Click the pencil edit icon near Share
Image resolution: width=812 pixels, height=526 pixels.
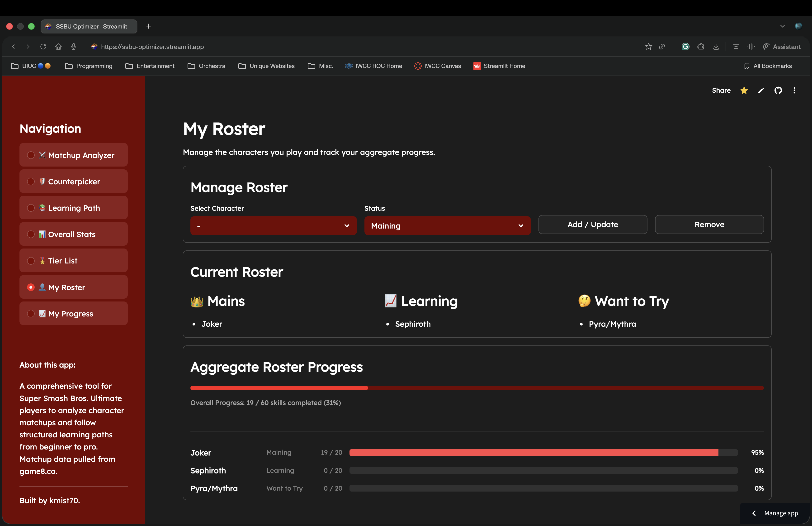pyautogui.click(x=761, y=91)
